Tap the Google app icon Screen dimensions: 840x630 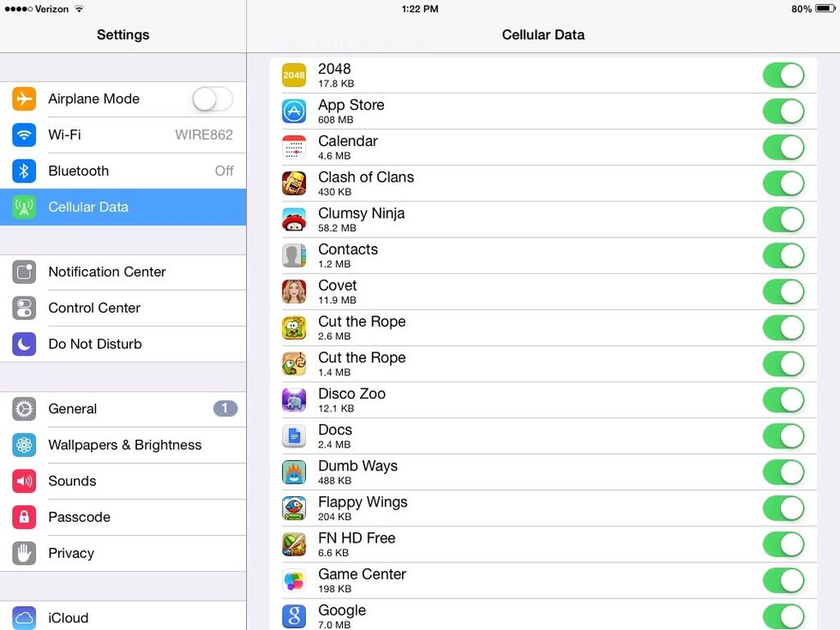294,616
